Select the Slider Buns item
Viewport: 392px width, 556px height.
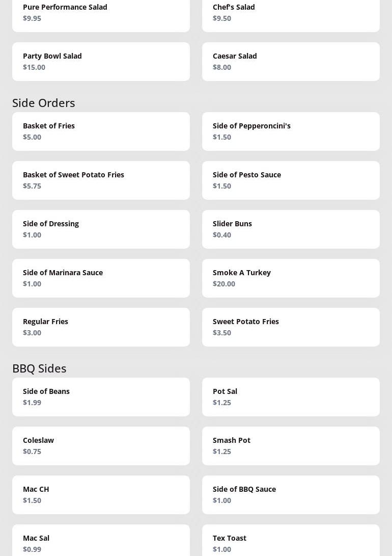point(291,229)
